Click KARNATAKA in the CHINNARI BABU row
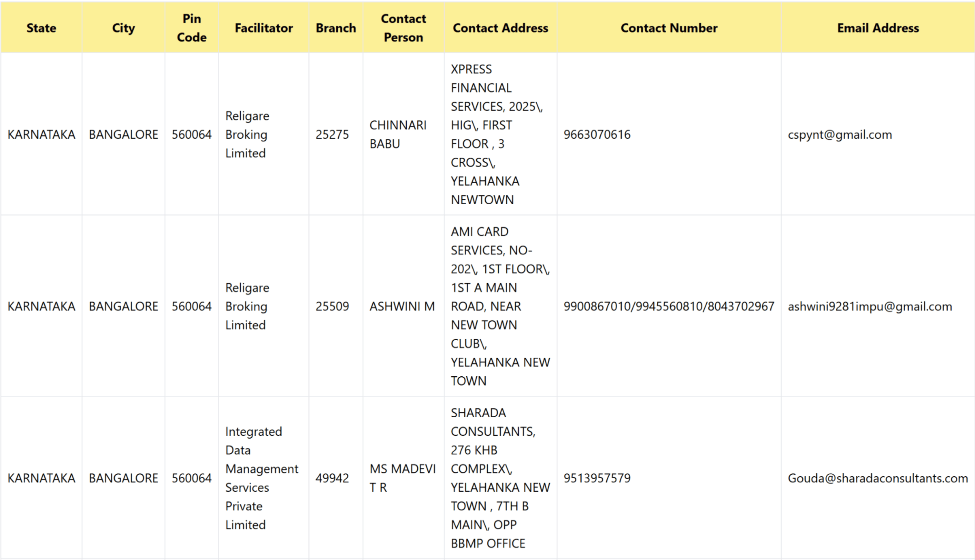The width and height of the screenshot is (975, 560). click(41, 135)
